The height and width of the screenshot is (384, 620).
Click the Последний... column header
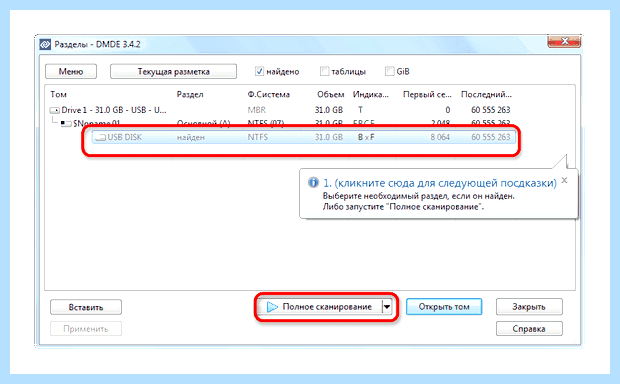(486, 95)
